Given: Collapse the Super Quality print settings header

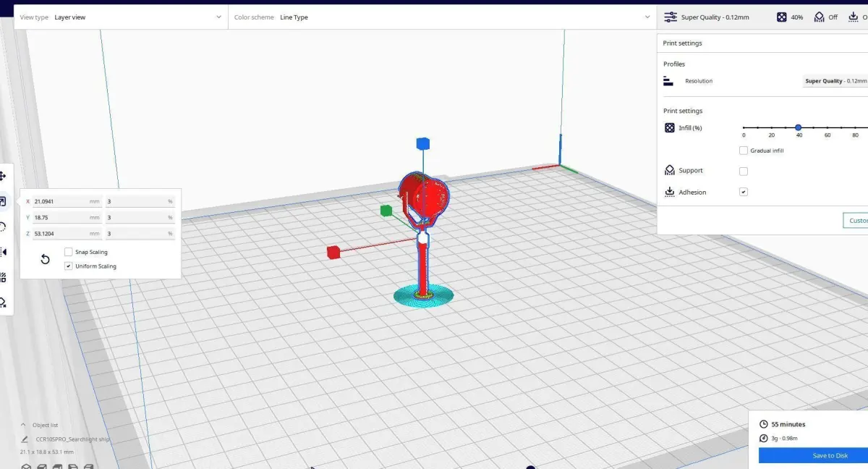Looking at the screenshot, I should (x=762, y=17).
